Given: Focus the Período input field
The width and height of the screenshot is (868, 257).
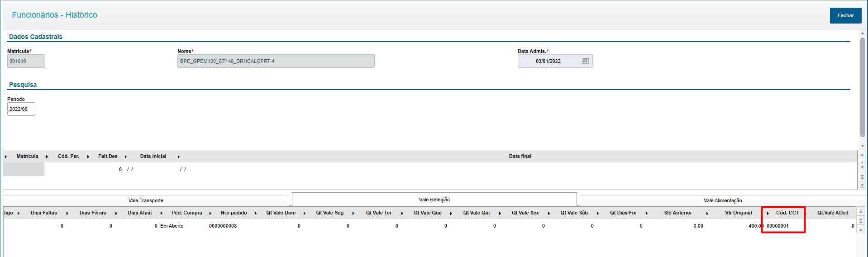Looking at the screenshot, I should [x=21, y=109].
